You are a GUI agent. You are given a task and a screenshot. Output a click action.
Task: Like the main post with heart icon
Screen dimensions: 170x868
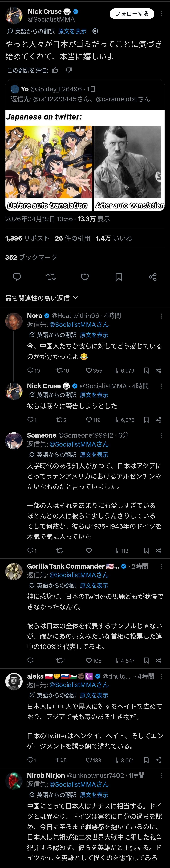pyautogui.click(x=85, y=277)
